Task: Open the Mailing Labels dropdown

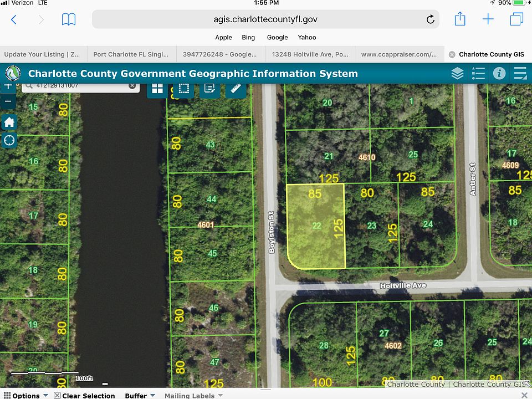Action: point(193,395)
